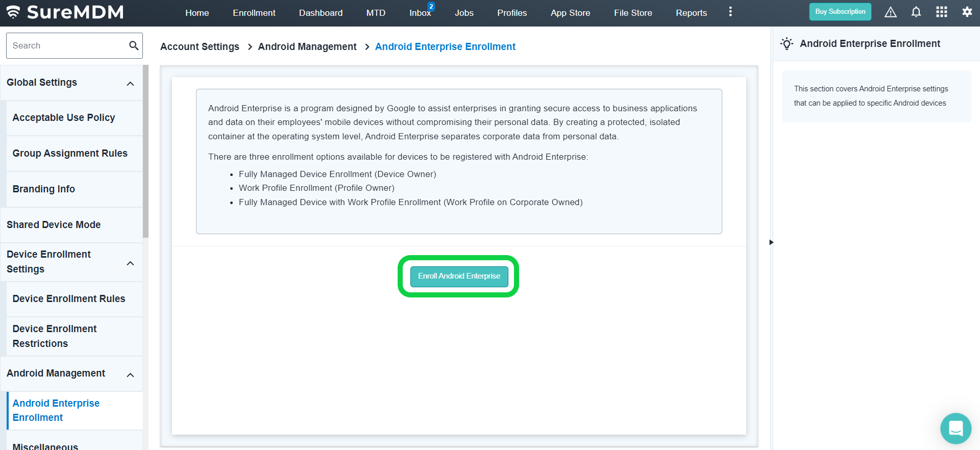980x450 pixels.
Task: Open the Enrollment menu
Action: pyautogui.click(x=254, y=13)
